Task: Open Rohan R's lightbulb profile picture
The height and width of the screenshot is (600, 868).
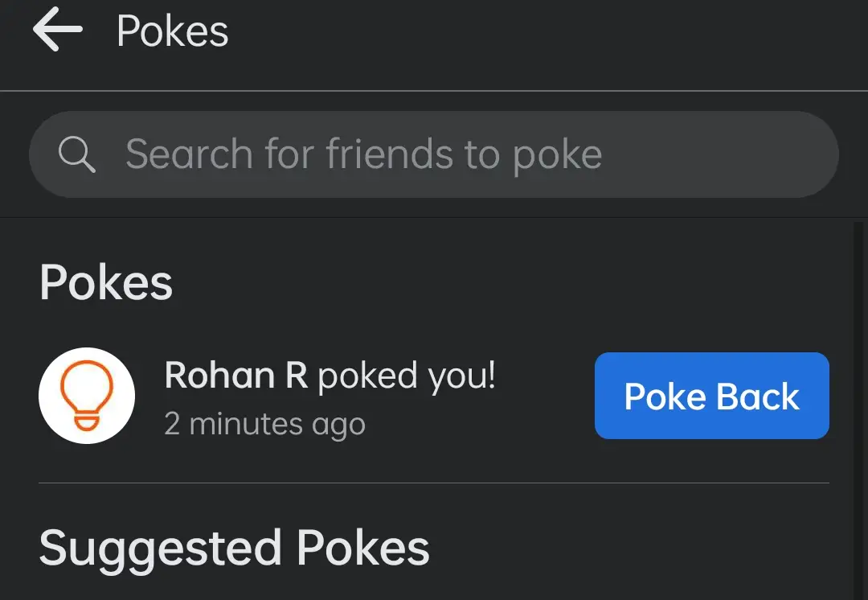Action: pos(86,396)
